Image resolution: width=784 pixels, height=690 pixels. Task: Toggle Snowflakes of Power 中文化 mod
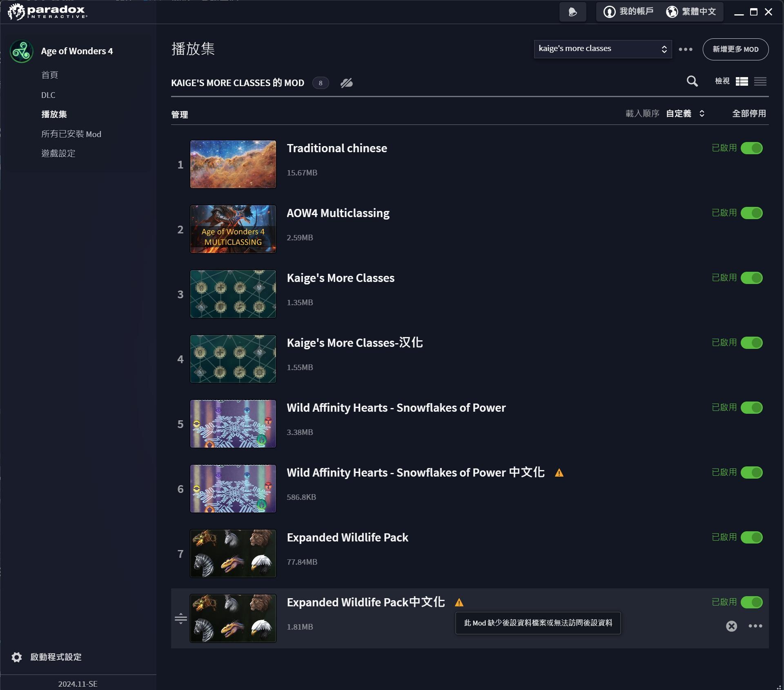tap(752, 473)
